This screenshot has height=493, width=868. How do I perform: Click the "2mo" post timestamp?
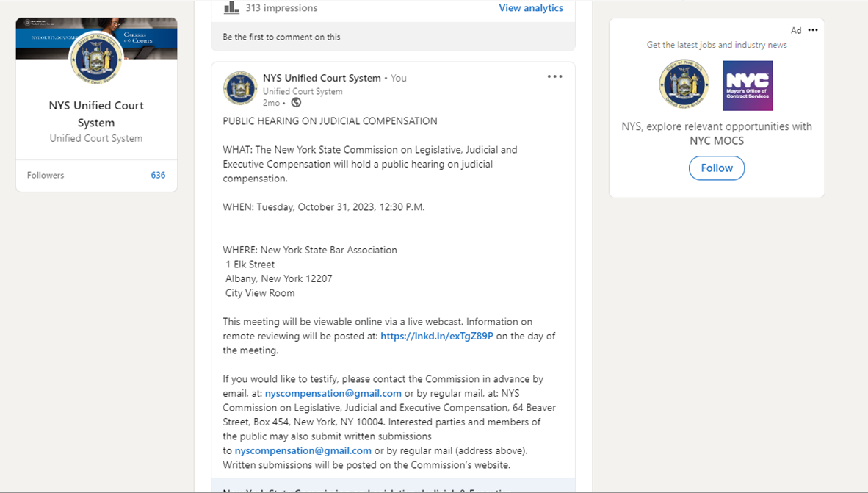[x=271, y=103]
